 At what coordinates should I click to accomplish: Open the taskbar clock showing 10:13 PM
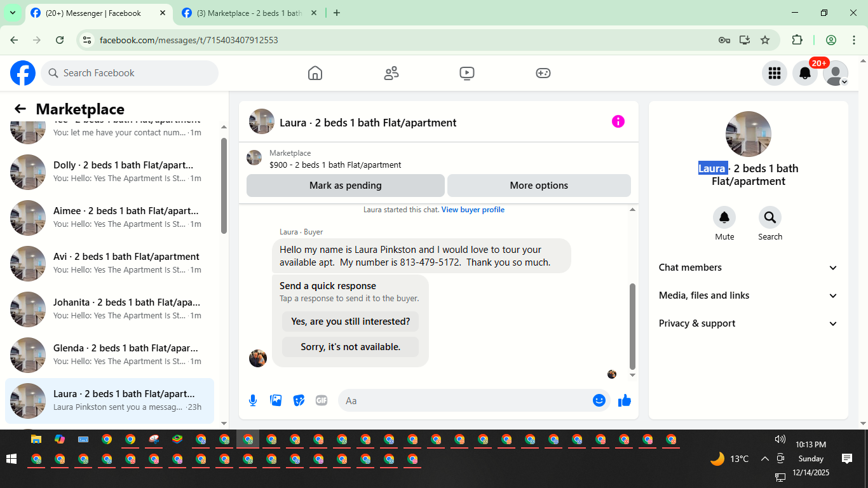pos(811,445)
